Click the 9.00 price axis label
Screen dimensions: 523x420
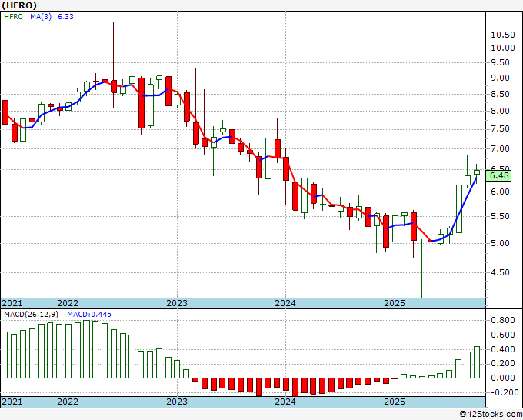(x=500, y=78)
